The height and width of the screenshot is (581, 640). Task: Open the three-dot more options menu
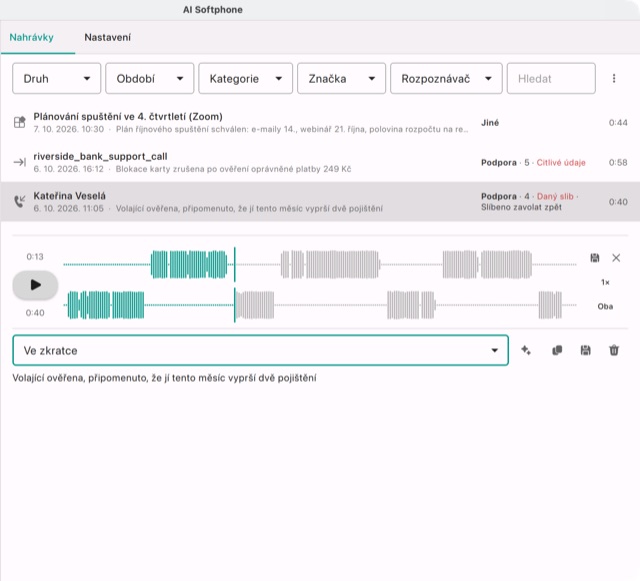coord(614,78)
